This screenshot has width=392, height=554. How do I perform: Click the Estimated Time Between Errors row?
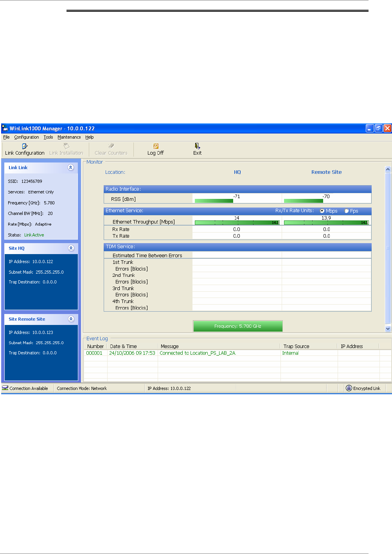237,255
